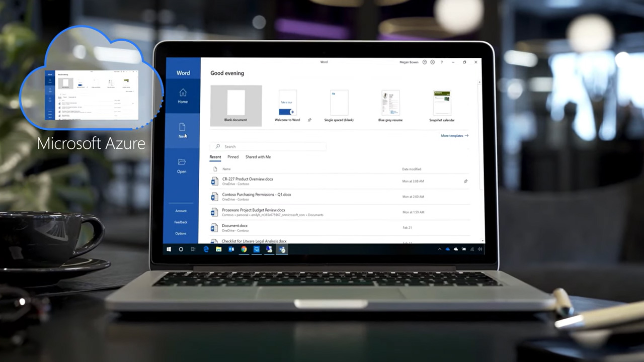The width and height of the screenshot is (644, 362).
Task: Open Help via the question mark icon
Action: pyautogui.click(x=442, y=62)
